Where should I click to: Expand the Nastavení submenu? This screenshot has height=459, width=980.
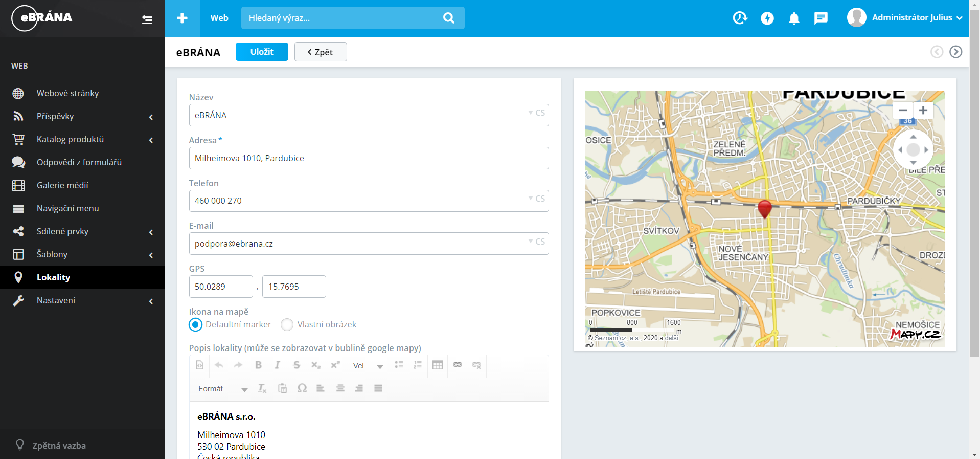pyautogui.click(x=151, y=301)
